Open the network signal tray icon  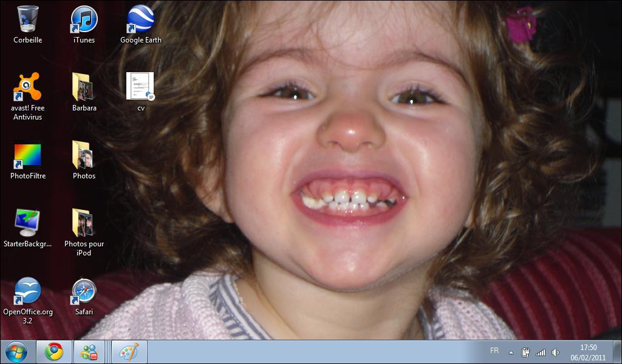[x=540, y=352]
